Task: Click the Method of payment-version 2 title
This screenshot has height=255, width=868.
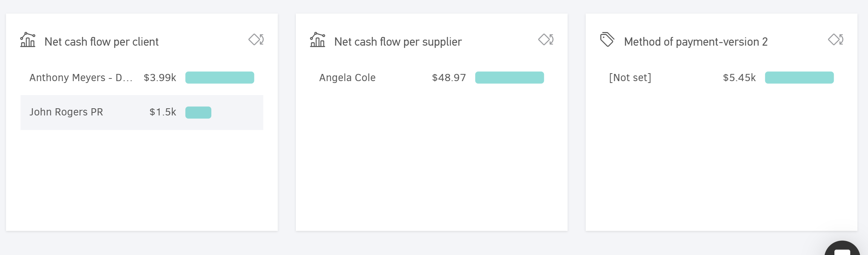Action: tap(696, 41)
